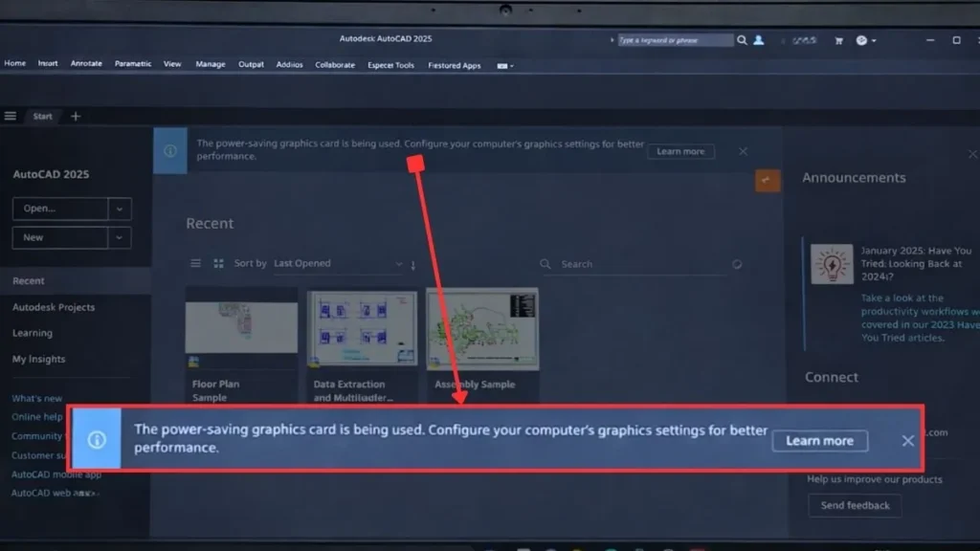Dismiss the power-saving graphics notification

pos(907,441)
